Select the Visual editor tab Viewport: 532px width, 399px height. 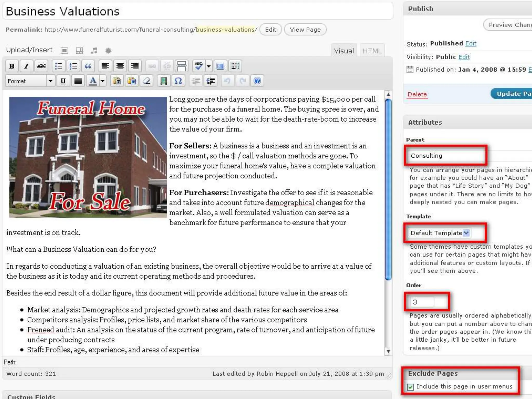pyautogui.click(x=344, y=51)
